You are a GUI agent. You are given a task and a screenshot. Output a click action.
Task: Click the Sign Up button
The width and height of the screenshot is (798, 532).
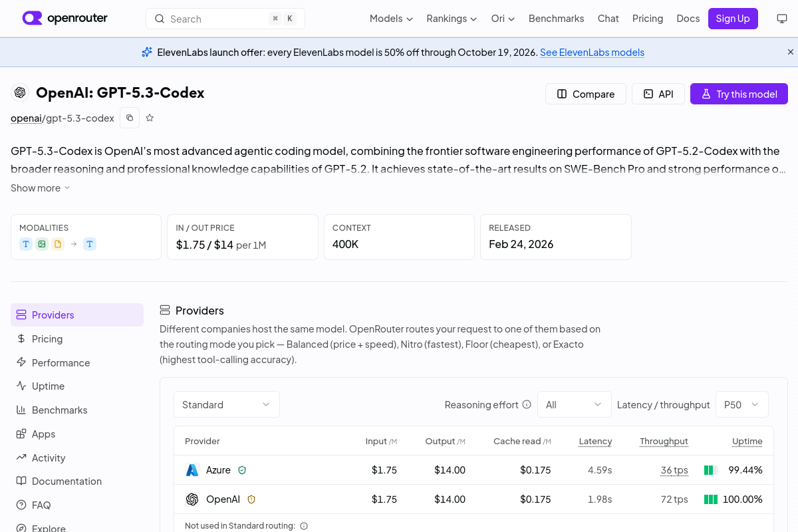click(x=733, y=19)
